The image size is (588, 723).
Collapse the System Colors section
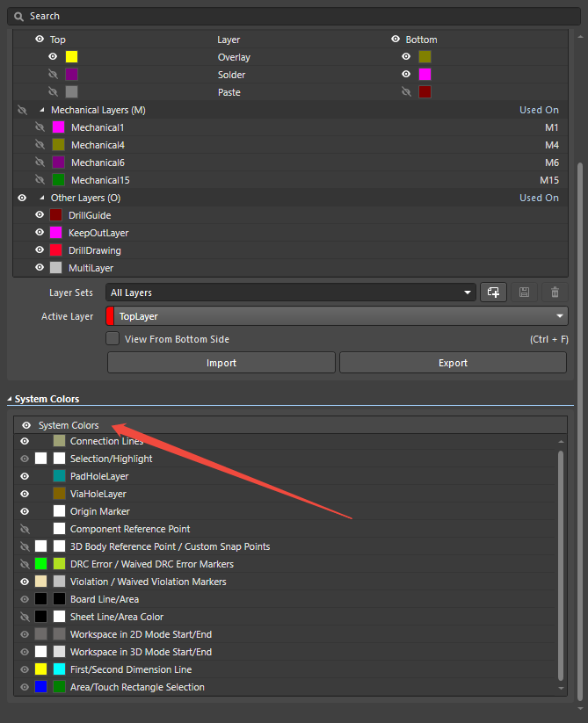tap(10, 399)
